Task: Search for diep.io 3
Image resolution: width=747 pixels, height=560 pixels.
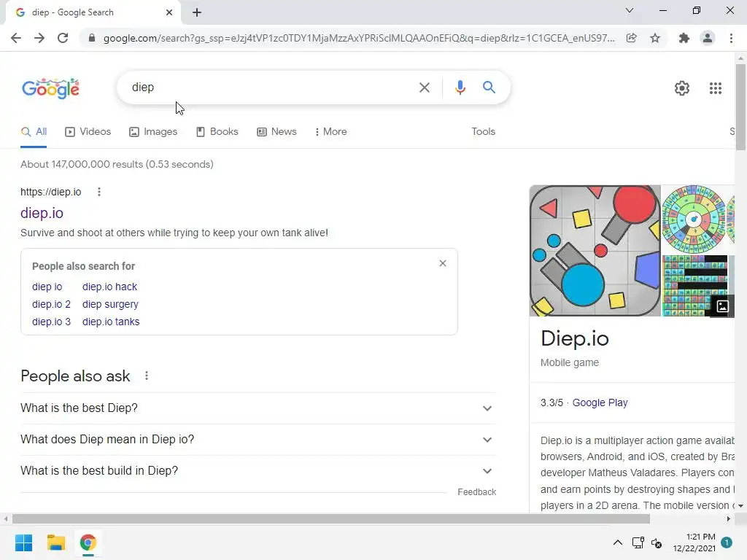Action: [52, 322]
